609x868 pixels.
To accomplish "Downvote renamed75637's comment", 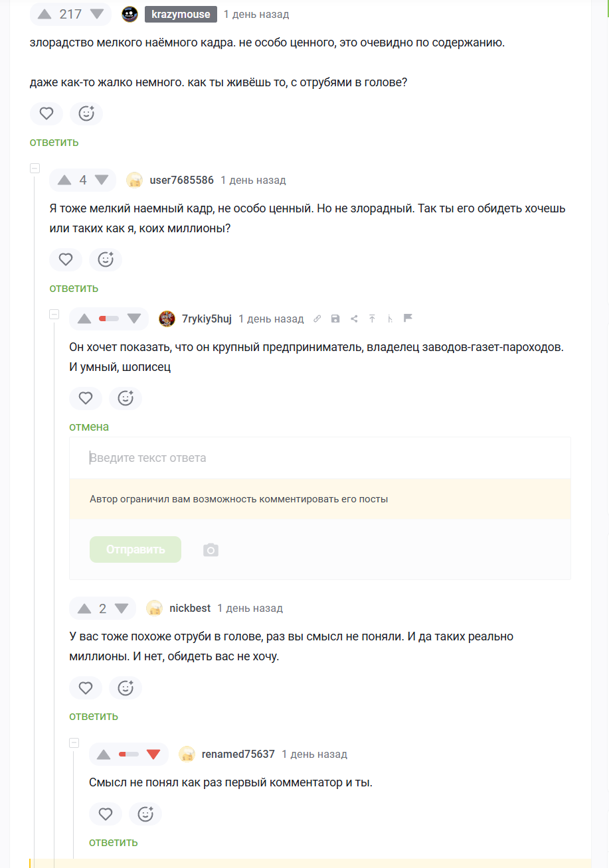I will (x=153, y=754).
